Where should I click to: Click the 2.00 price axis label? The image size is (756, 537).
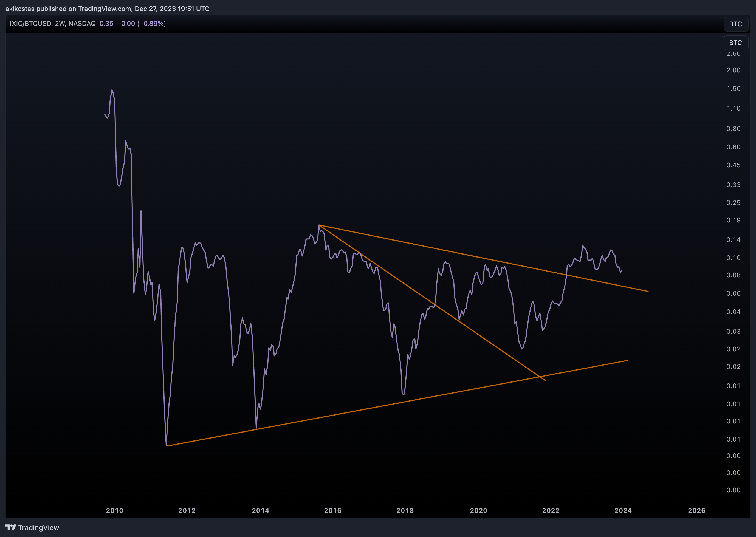click(x=734, y=70)
